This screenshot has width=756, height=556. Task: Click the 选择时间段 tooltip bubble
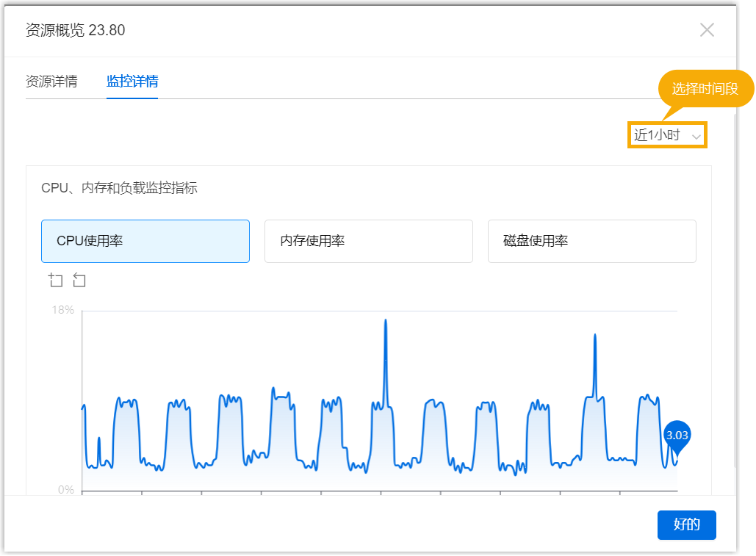point(705,89)
